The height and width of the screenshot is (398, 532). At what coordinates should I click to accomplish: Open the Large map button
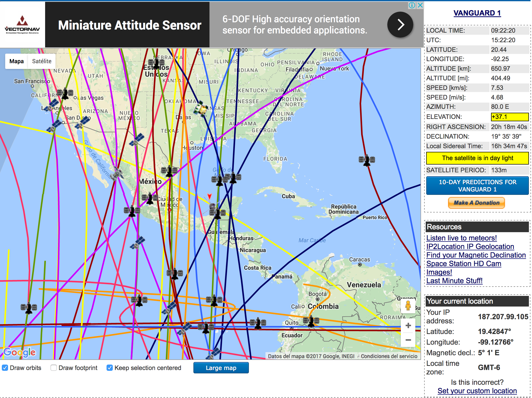[x=221, y=368]
